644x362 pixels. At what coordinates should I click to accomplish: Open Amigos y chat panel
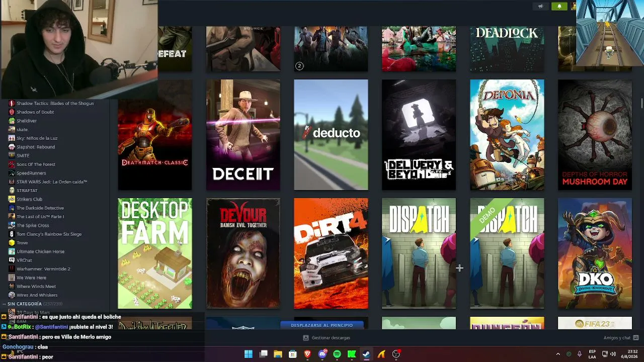pyautogui.click(x=621, y=338)
